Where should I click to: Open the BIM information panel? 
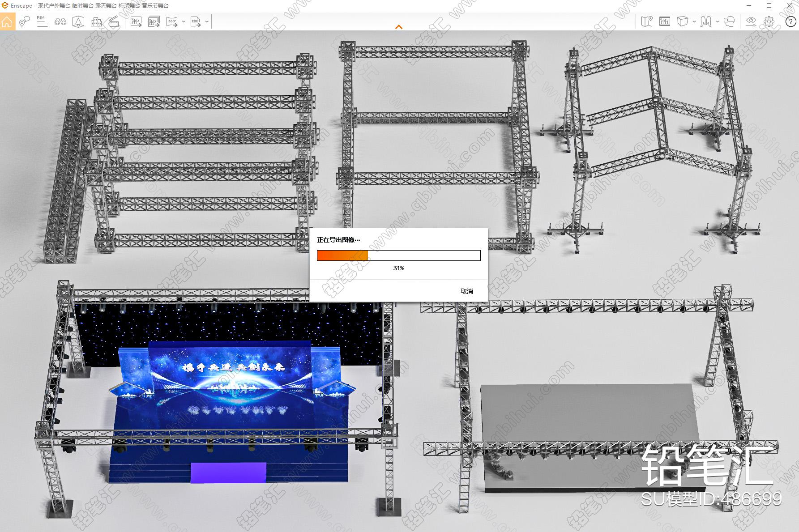42,21
